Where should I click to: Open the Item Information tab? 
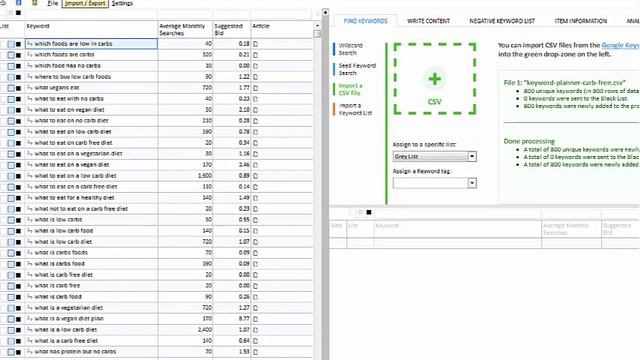tap(580, 21)
